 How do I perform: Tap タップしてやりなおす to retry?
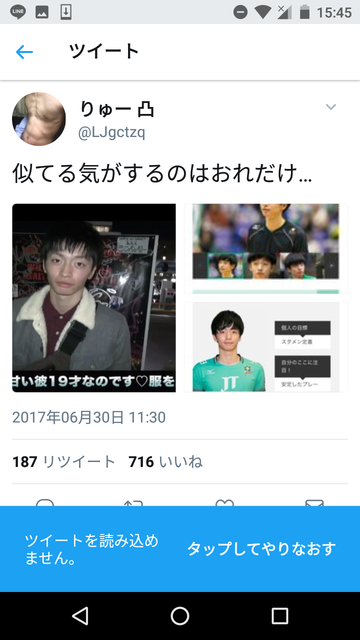[x=261, y=549]
